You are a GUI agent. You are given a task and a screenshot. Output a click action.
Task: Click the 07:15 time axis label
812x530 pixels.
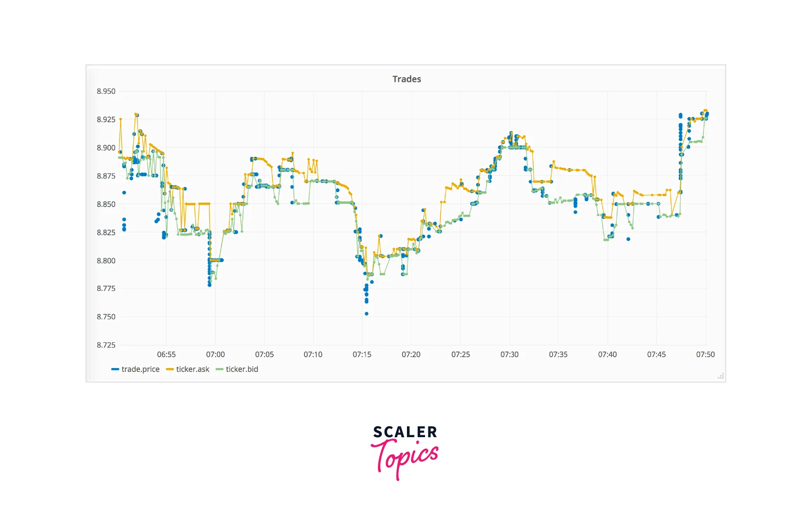pos(362,355)
